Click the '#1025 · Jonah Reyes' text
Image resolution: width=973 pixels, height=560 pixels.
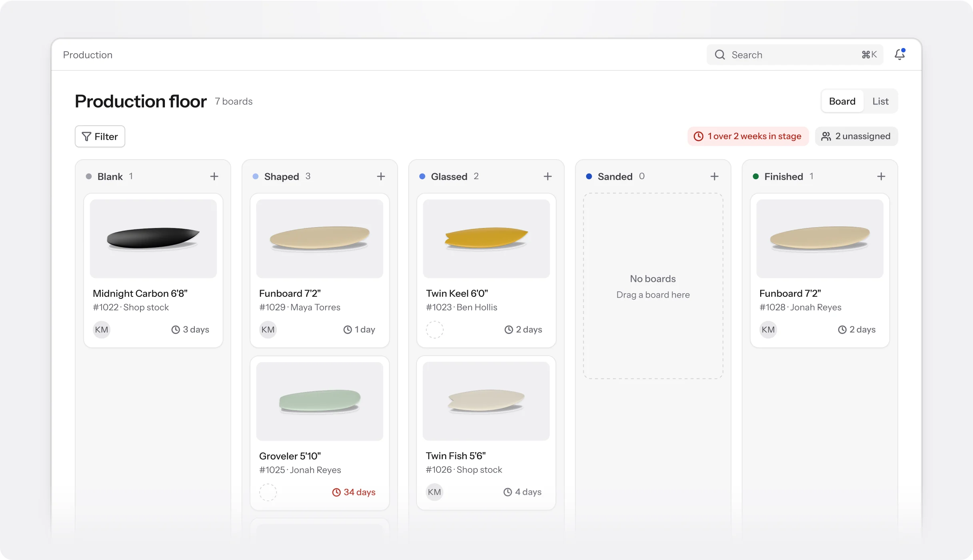click(300, 470)
